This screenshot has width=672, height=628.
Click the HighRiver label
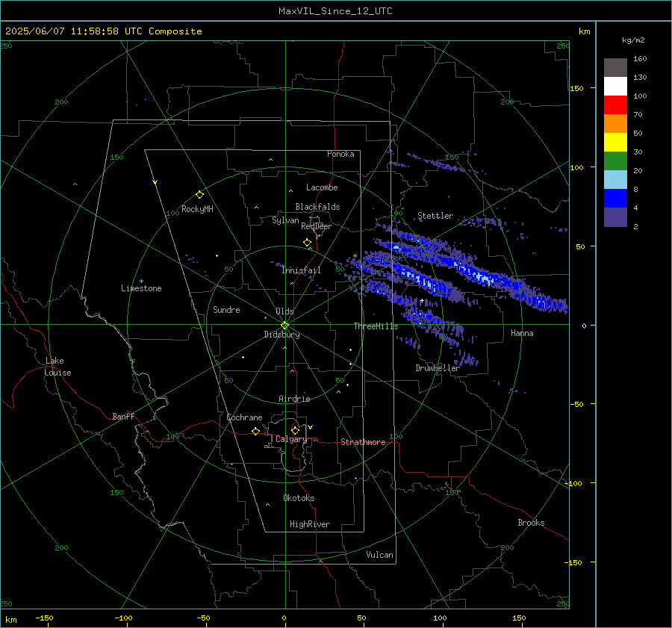pyautogui.click(x=310, y=524)
